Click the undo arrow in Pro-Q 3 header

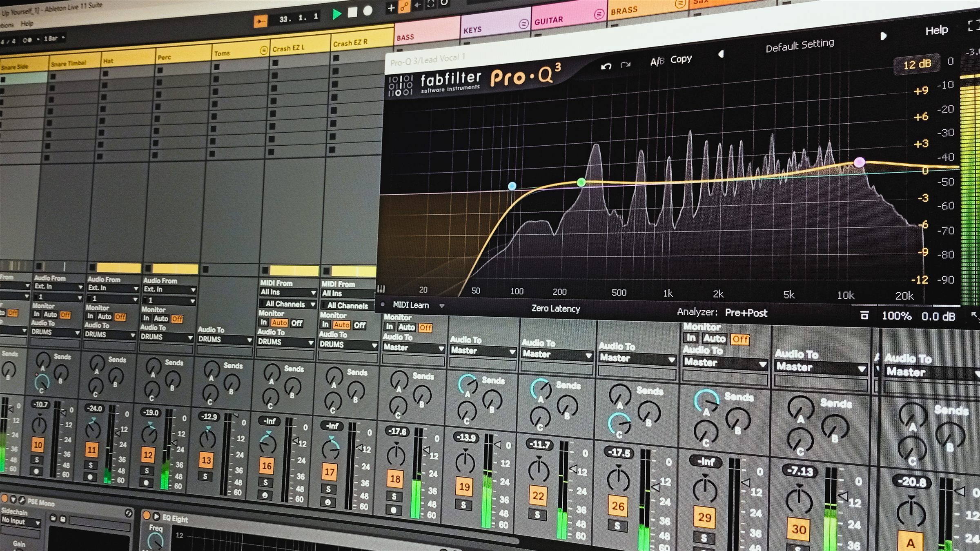[x=606, y=66]
